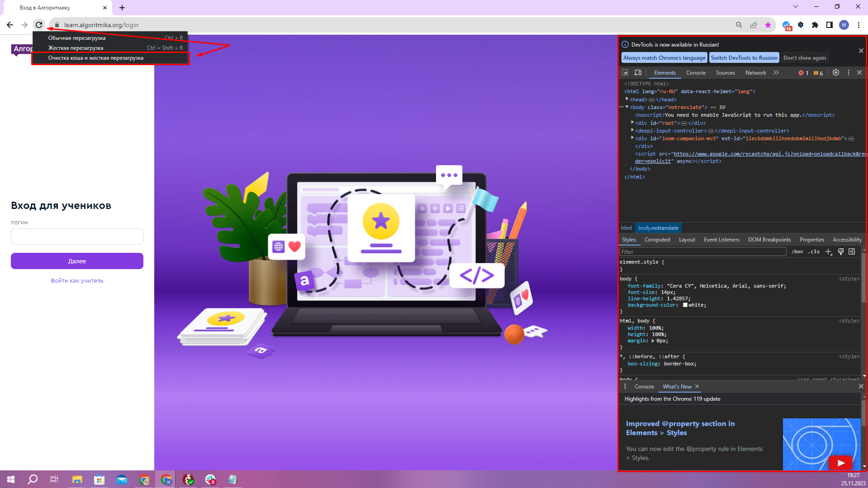Switch to the Sources tab
This screenshot has width=868, height=488.
click(725, 73)
